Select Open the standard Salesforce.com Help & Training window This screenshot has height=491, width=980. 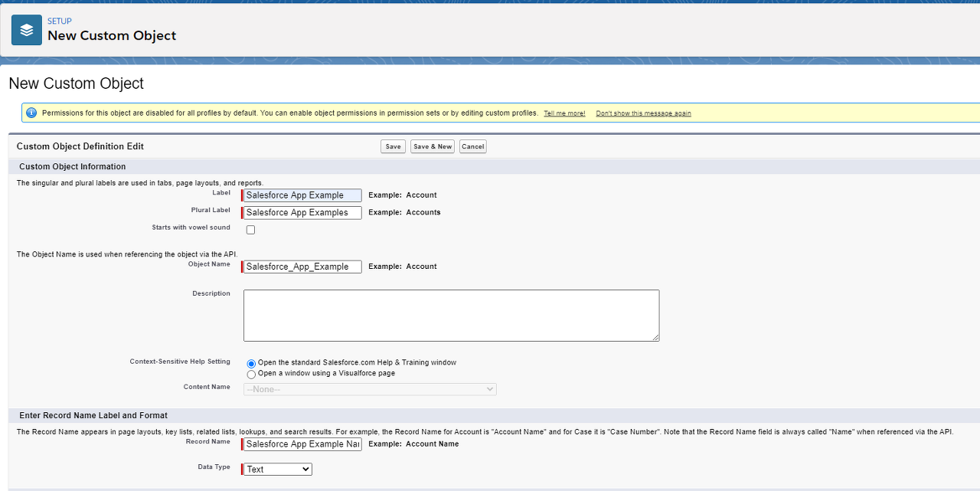coord(251,363)
